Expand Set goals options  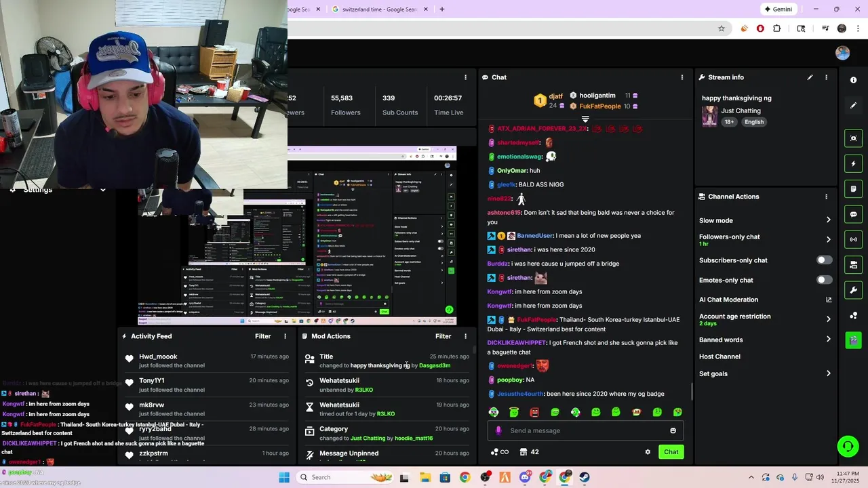tap(829, 373)
